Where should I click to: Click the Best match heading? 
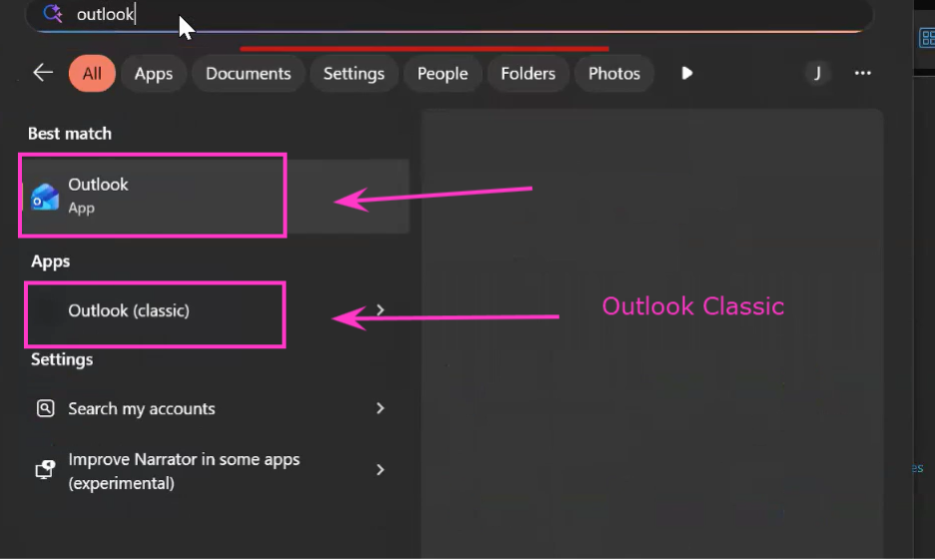[70, 134]
